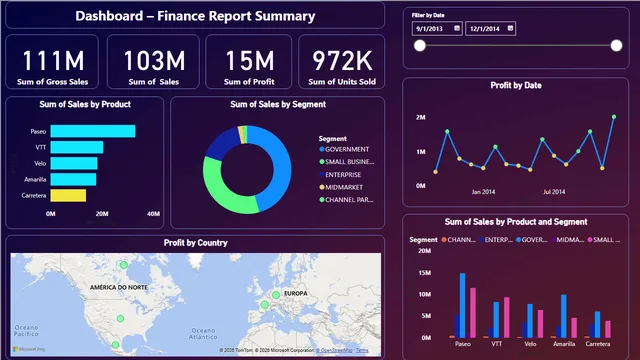Select the yellow Carretera bar
This screenshot has width=640, height=360.
[x=68, y=195]
